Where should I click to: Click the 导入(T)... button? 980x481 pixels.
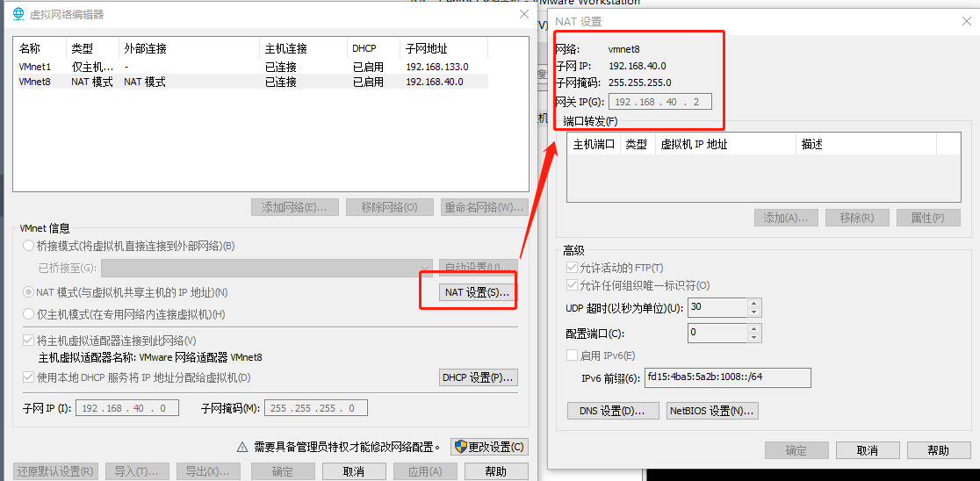137,471
